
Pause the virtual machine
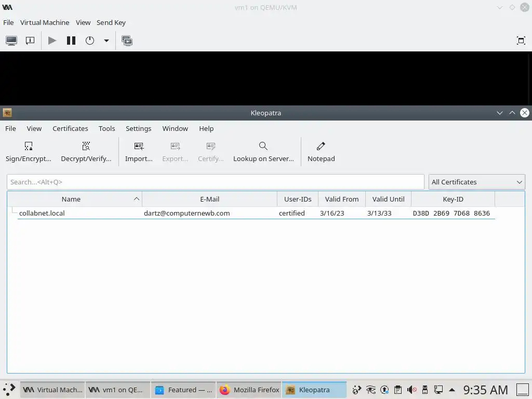tap(71, 41)
